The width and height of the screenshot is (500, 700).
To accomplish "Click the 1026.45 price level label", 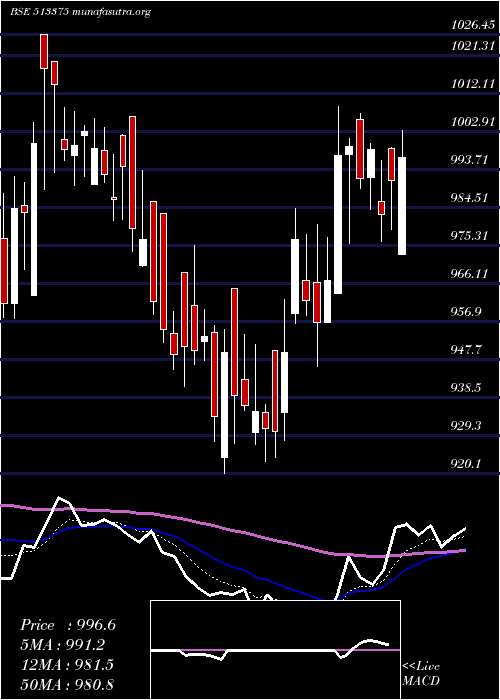I will [474, 25].
